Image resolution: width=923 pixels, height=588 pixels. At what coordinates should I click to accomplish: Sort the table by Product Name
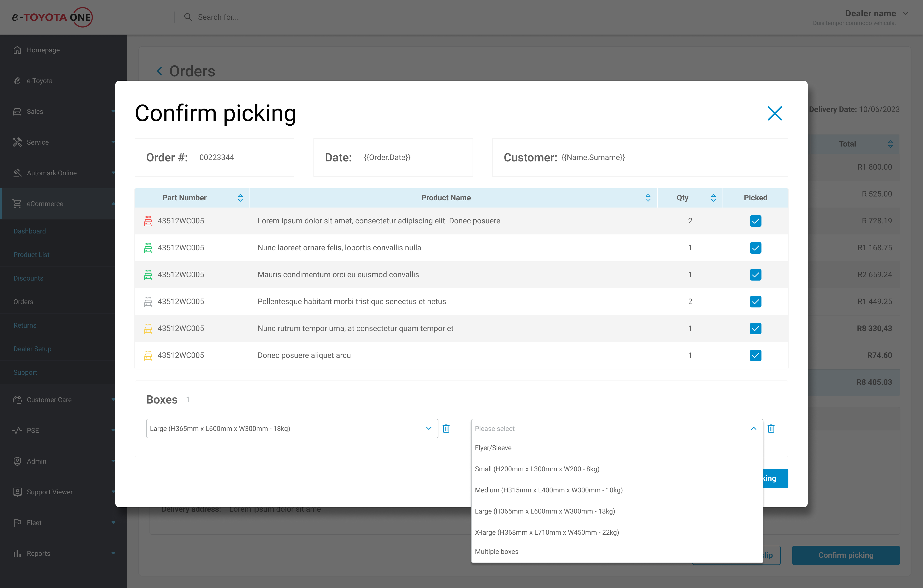(647, 198)
